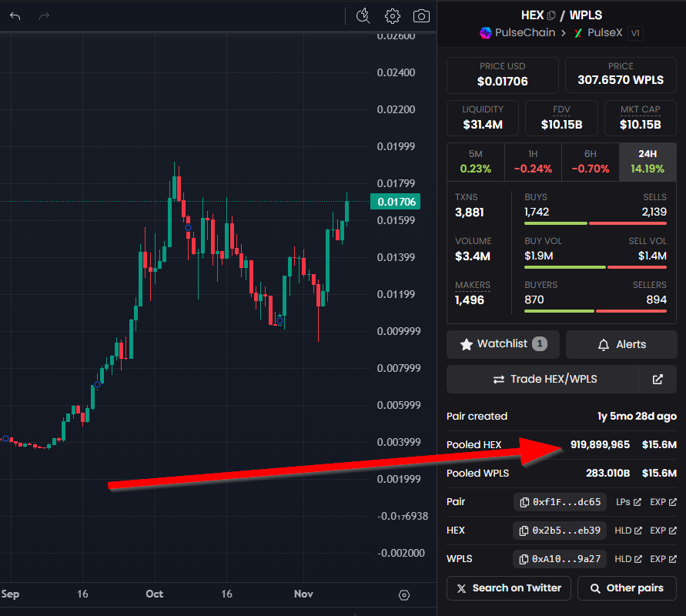Screen dimensions: 686x616
Task: Click the FDV $10.15B box
Action: (x=561, y=118)
